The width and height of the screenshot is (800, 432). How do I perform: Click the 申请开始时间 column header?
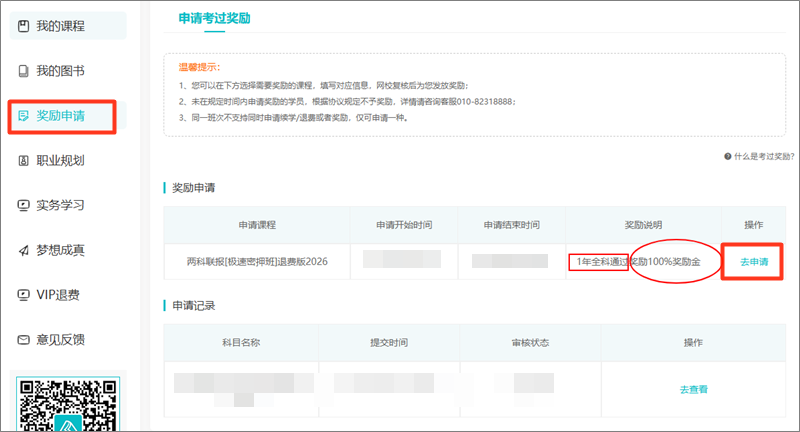coord(404,225)
